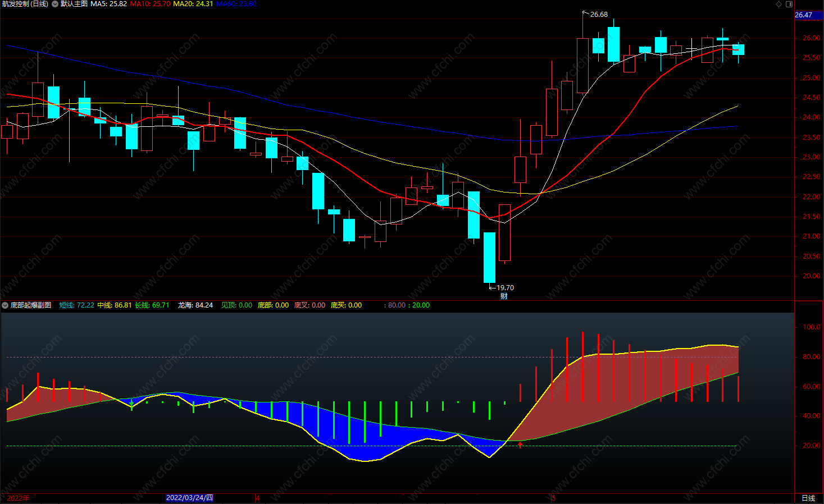Click the MA60: 23.80 indicator value
This screenshot has height=504, width=824.
(x=236, y=4)
